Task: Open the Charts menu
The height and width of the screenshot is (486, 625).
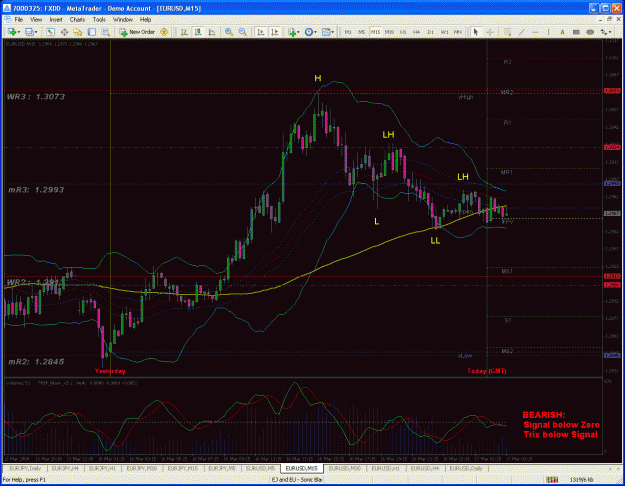Action: [x=77, y=19]
